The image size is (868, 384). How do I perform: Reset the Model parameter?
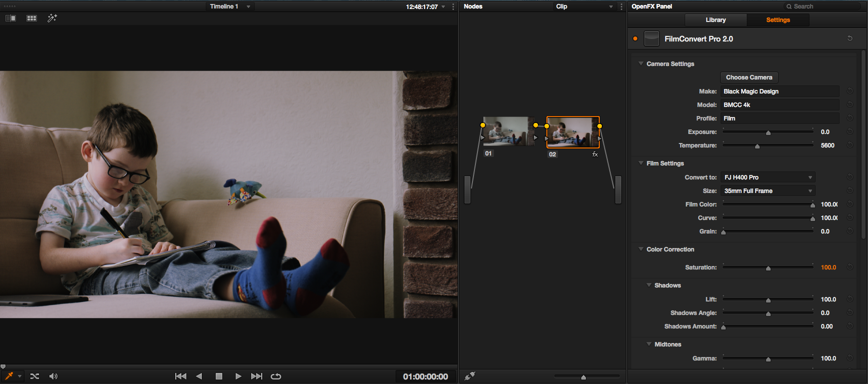(850, 104)
